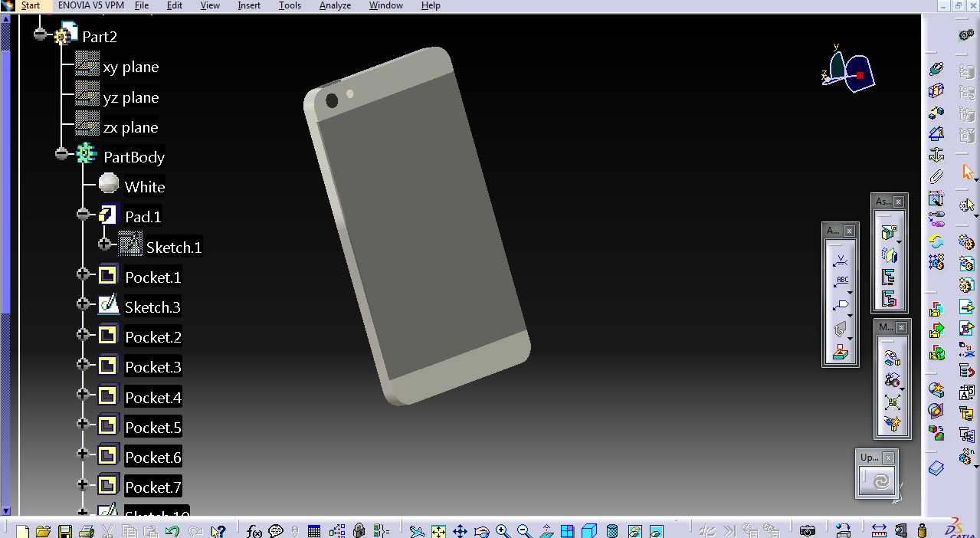Open the Formula f(x) tool
The image size is (980, 538).
[x=254, y=531]
